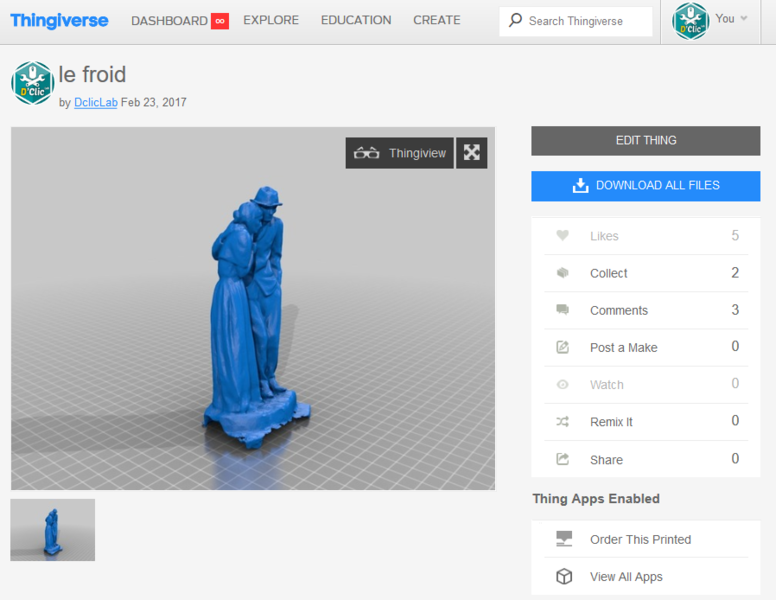776x600 pixels.
Task: Launch Thingiview 3D viewer
Action: click(399, 153)
